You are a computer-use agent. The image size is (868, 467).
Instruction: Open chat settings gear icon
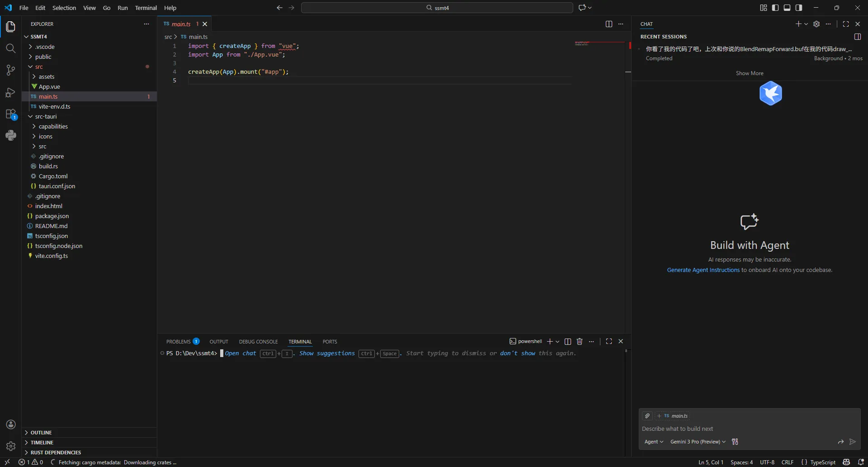tap(816, 24)
